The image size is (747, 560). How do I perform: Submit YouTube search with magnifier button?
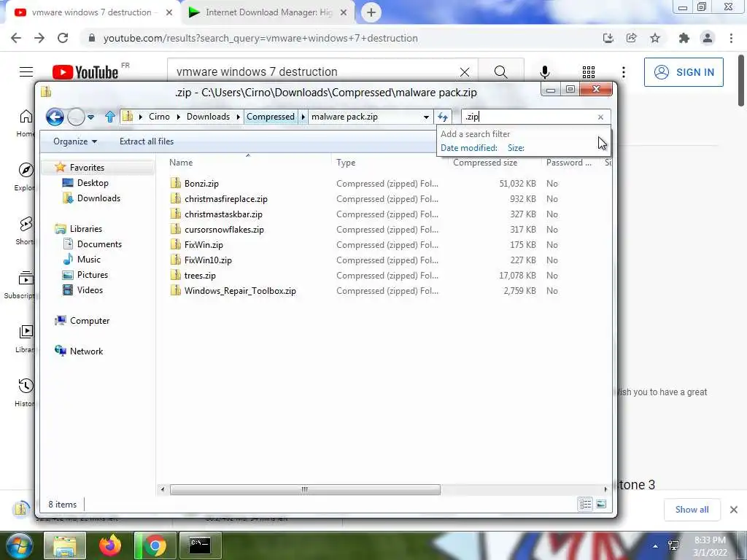[500, 72]
